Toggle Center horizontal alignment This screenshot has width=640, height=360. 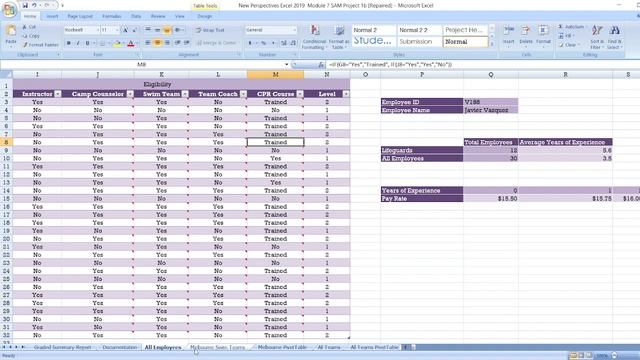point(158,43)
